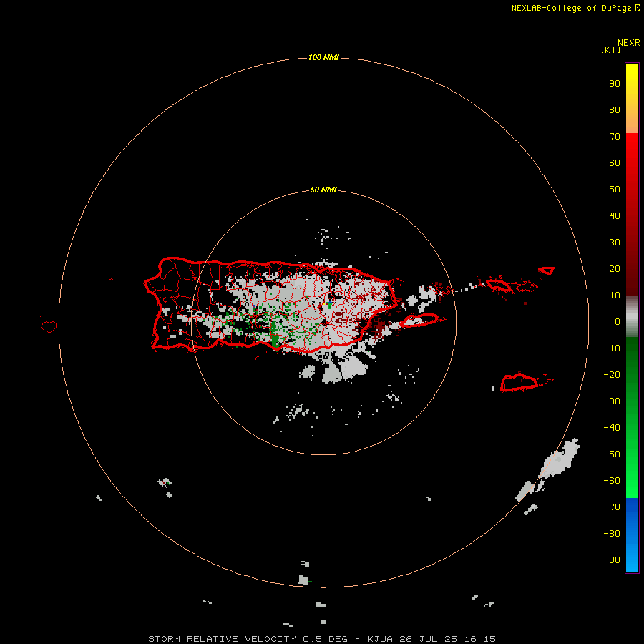Click the Storm Relative Velocity caption text
This screenshot has height=644, width=644.
click(x=322, y=639)
